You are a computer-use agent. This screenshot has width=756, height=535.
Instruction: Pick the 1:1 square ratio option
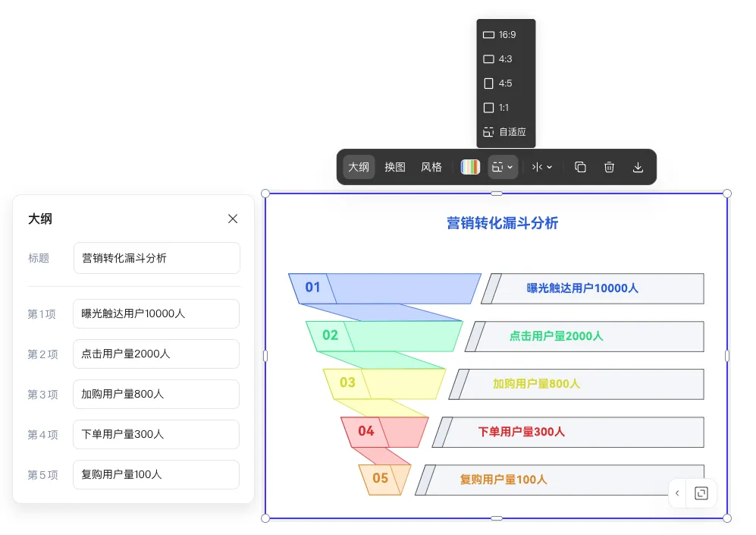[506, 108]
